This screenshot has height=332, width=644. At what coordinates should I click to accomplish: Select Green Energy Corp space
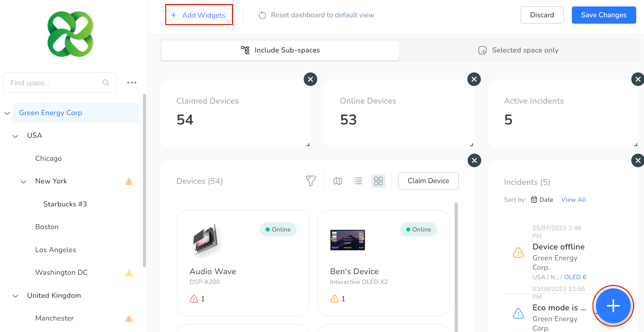[76, 113]
